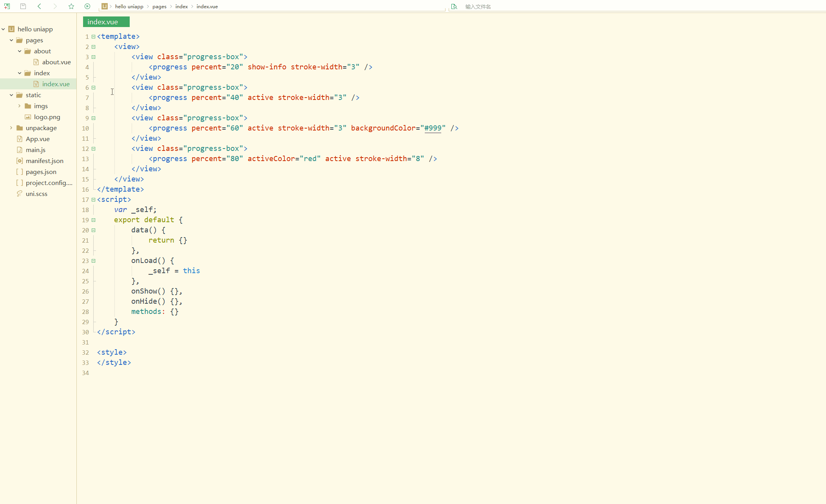Image resolution: width=826 pixels, height=504 pixels.
Task: Open uni.scss from the file tree
Action: pyautogui.click(x=36, y=194)
